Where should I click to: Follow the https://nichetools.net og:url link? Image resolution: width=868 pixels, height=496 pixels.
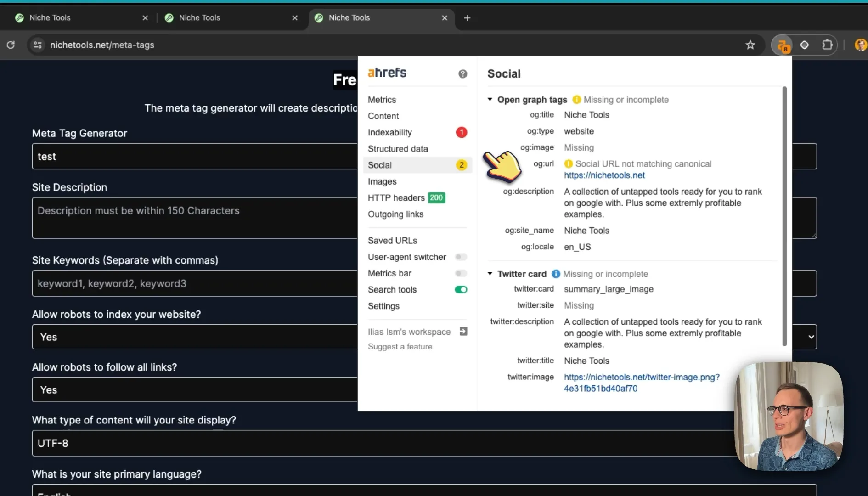[604, 175]
